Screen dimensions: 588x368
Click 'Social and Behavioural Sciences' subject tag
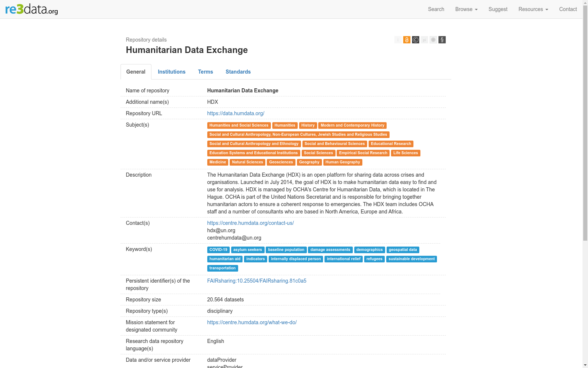(335, 144)
